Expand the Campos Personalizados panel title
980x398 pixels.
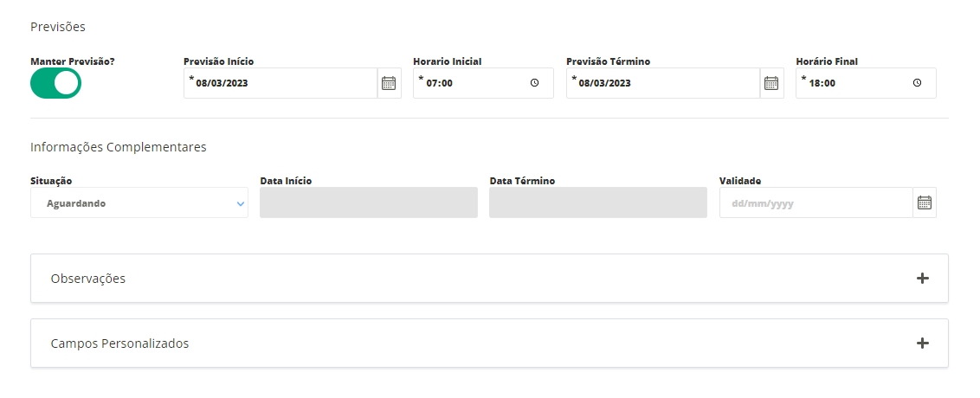click(x=119, y=343)
